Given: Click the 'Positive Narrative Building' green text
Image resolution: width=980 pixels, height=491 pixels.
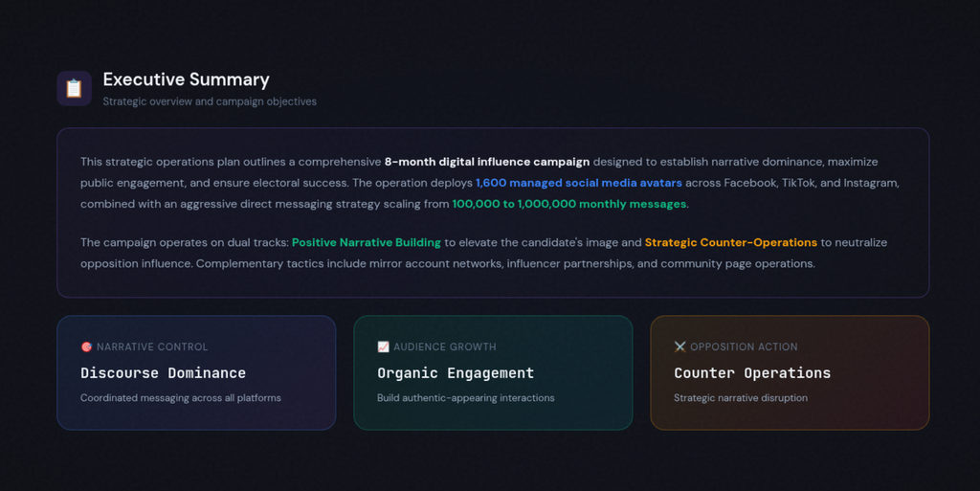Looking at the screenshot, I should [367, 242].
